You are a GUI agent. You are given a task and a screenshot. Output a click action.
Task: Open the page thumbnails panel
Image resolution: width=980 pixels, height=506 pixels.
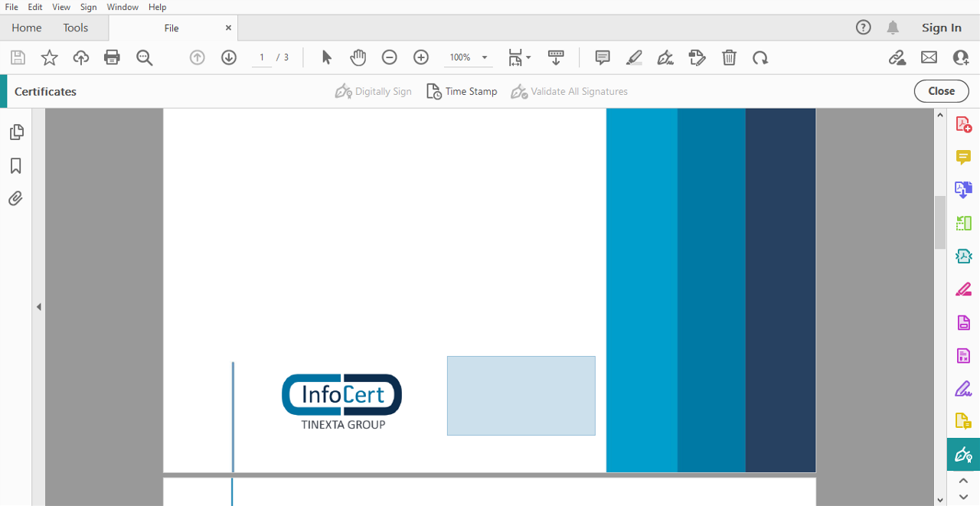tap(16, 132)
